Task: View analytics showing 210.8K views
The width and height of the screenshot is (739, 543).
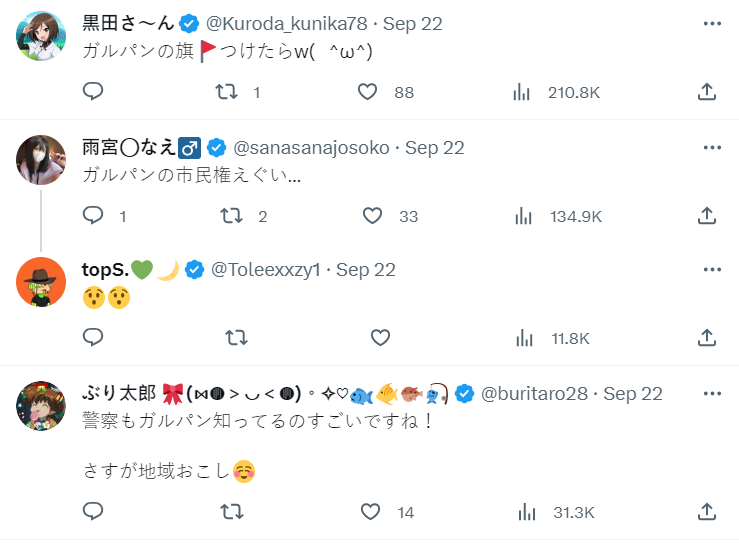Action: pos(522,92)
